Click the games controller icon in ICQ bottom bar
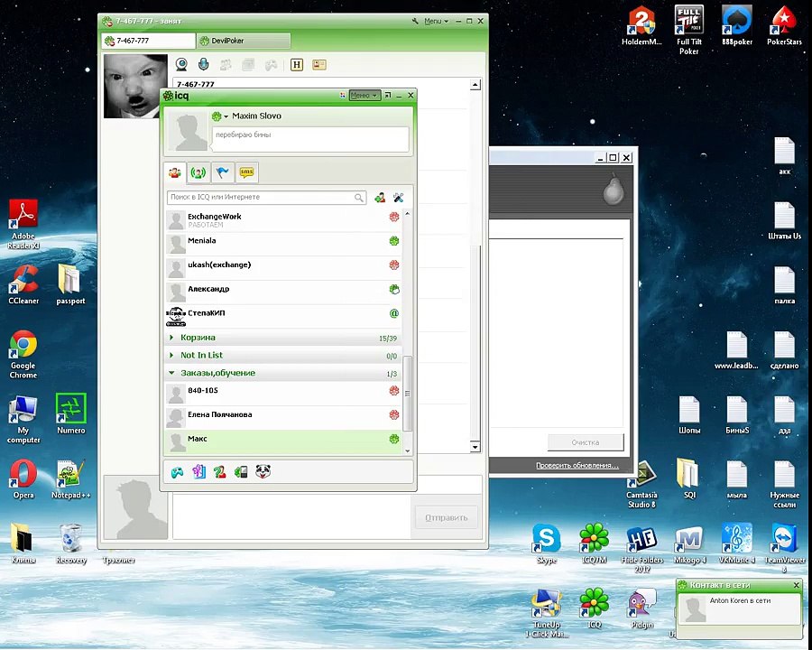Viewport: 812px width, 650px height. (x=177, y=472)
